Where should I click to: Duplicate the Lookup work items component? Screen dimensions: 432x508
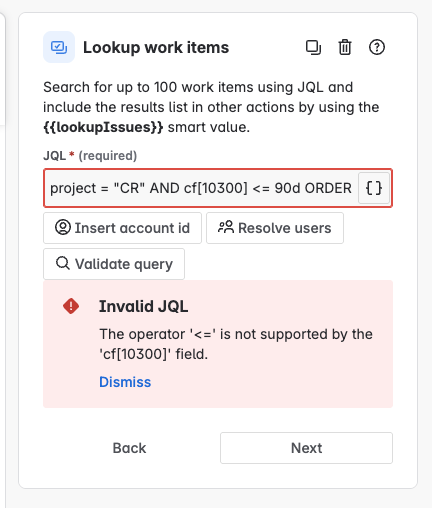(313, 47)
